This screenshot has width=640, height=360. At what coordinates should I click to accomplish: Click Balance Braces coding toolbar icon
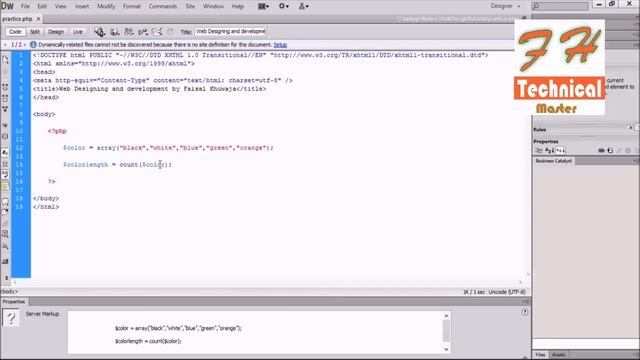click(x=5, y=136)
